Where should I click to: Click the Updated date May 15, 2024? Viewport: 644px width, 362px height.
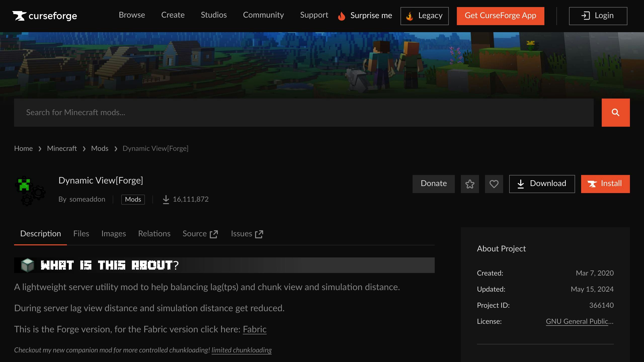(592, 289)
